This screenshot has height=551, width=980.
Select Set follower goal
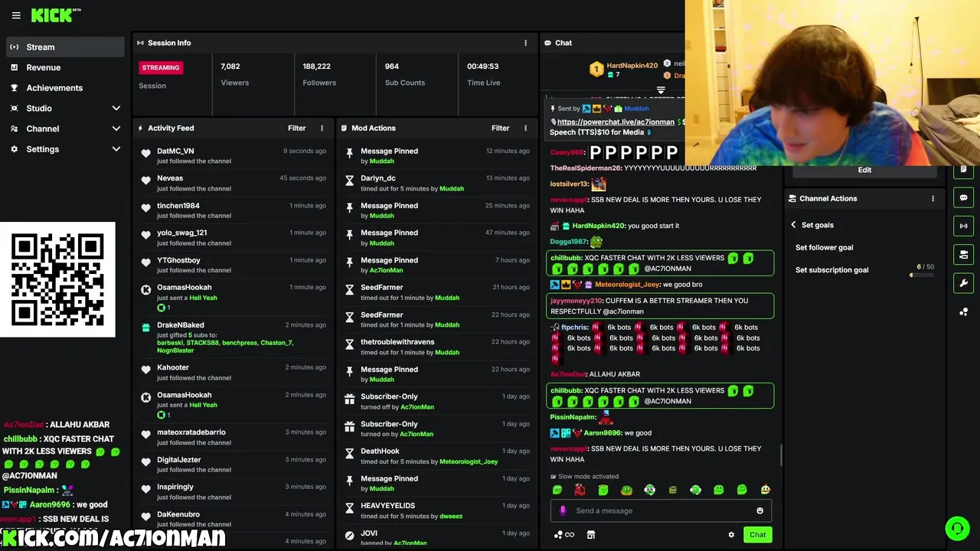(x=824, y=247)
